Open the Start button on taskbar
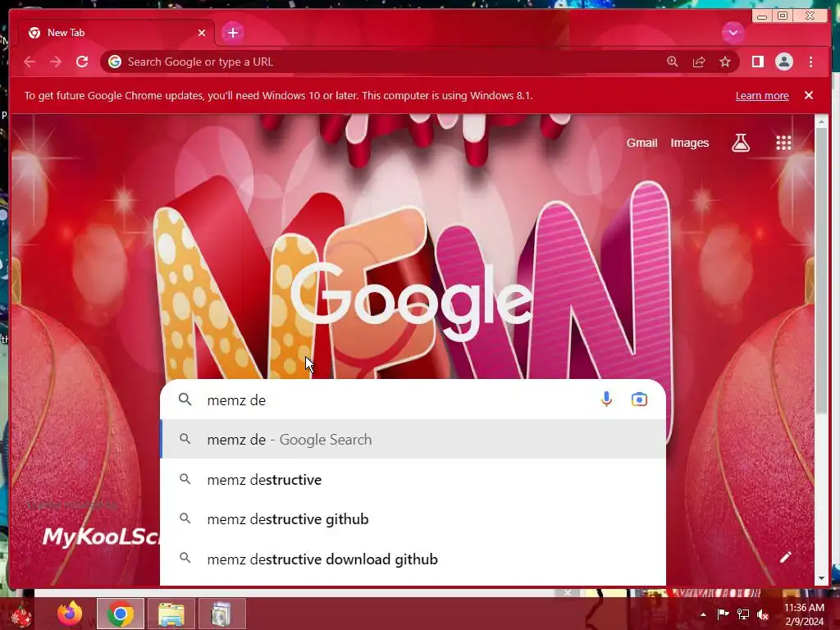Screen dimensions: 840x630 21,614
